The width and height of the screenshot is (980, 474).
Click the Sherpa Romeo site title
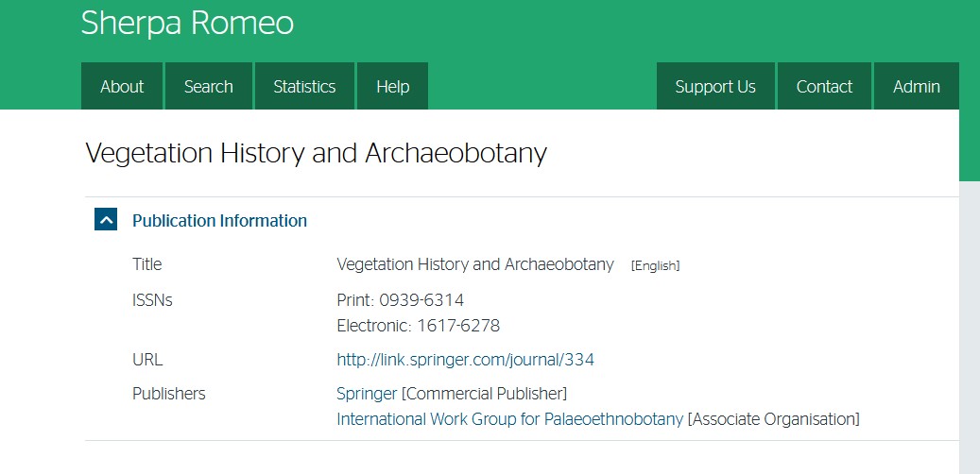(x=187, y=23)
